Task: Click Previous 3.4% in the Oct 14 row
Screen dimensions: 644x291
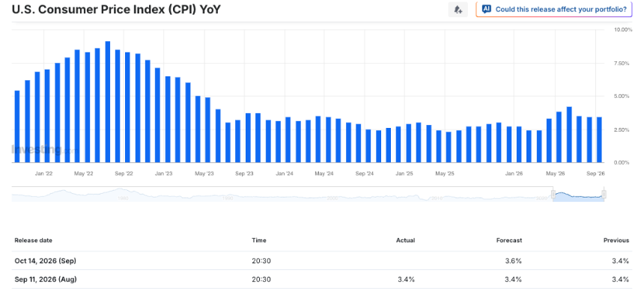Action: tap(621, 260)
